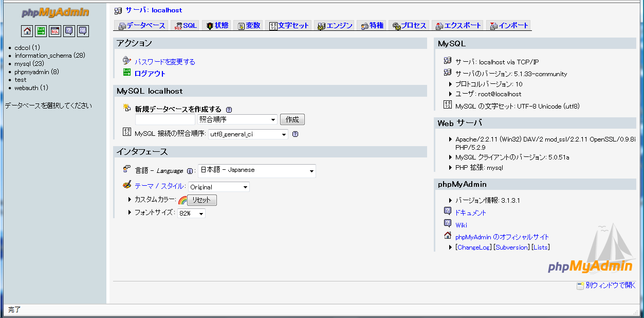Click the language icon beside 言語
This screenshot has width=644, height=318.
pyautogui.click(x=127, y=169)
